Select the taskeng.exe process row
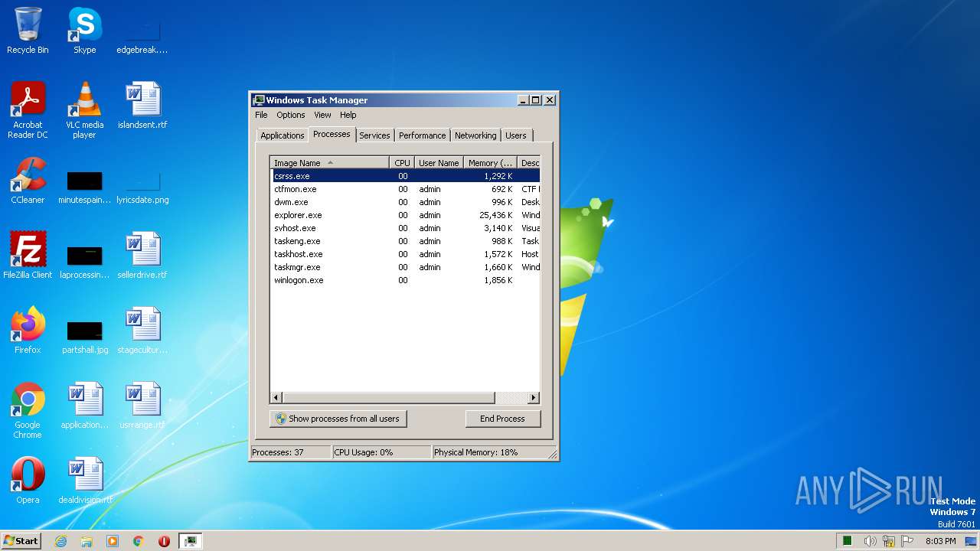The width and height of the screenshot is (980, 551). [405, 241]
